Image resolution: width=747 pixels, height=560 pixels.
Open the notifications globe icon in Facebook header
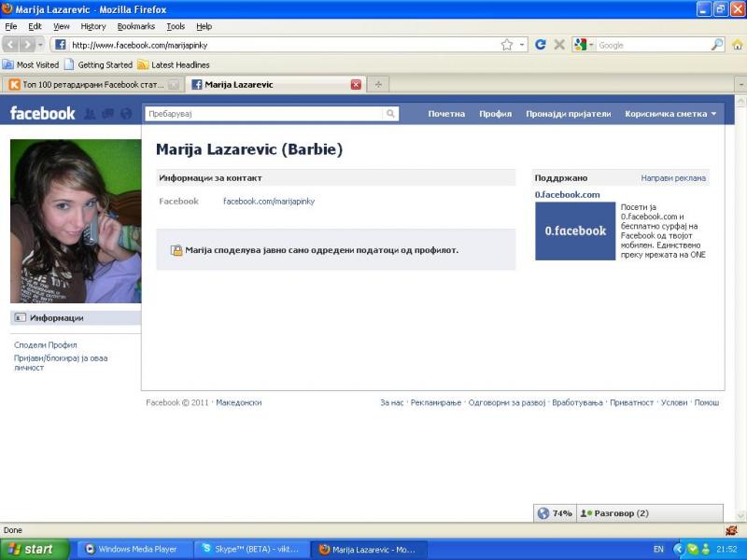[x=126, y=114]
